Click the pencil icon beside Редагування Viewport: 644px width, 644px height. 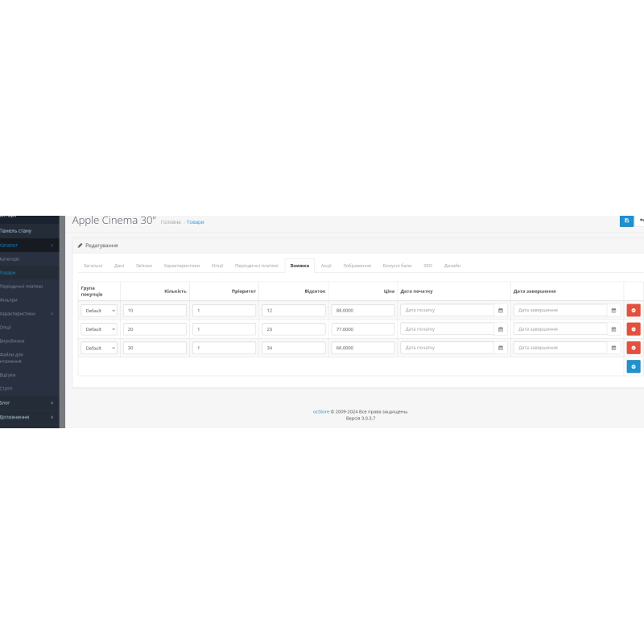[x=80, y=246]
